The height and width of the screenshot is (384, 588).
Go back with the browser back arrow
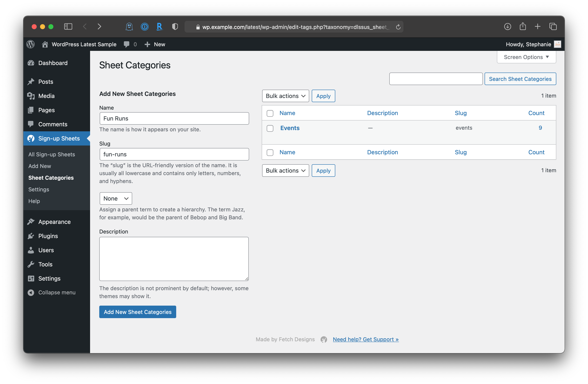pos(85,27)
